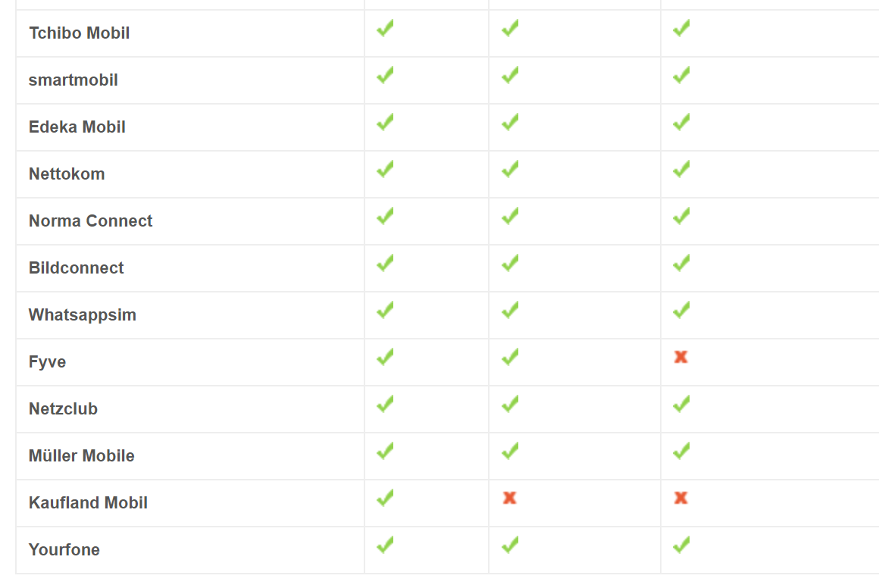Click Edeka Mobil's last-column green checkmark

coord(681,122)
